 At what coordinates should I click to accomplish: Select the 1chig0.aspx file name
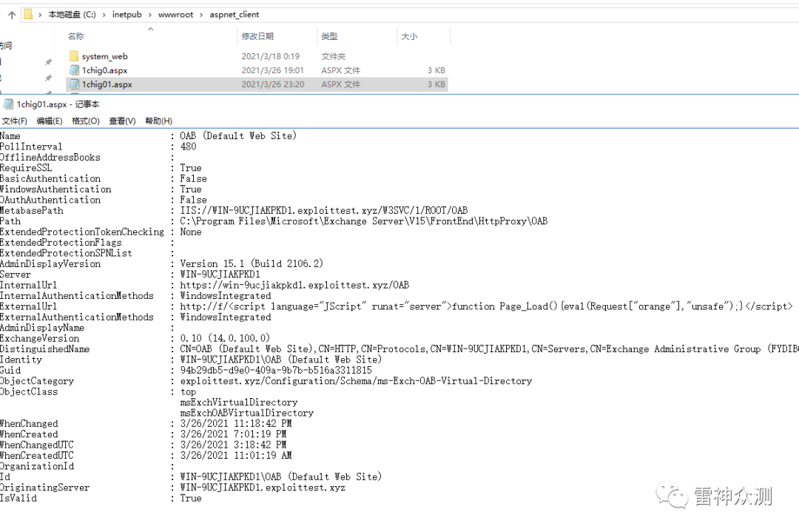[104, 70]
